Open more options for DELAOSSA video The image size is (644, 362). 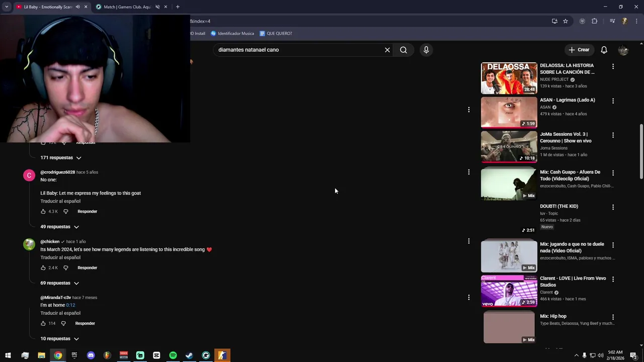pos(613,66)
